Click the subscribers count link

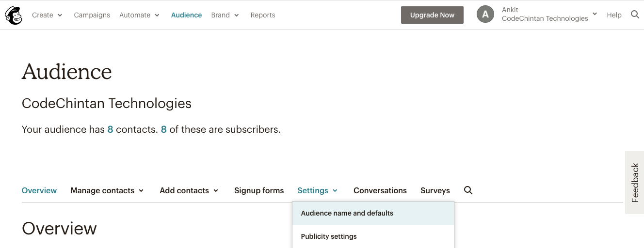[164, 130]
